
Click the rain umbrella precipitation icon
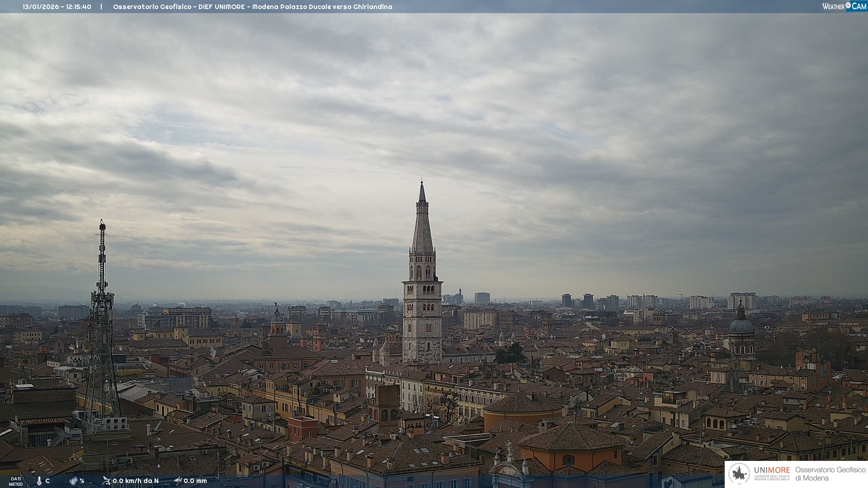[x=178, y=481]
